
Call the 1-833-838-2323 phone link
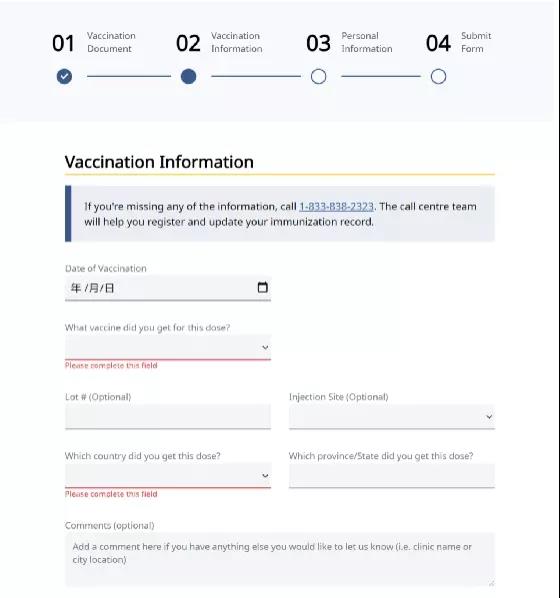pyautogui.click(x=336, y=206)
